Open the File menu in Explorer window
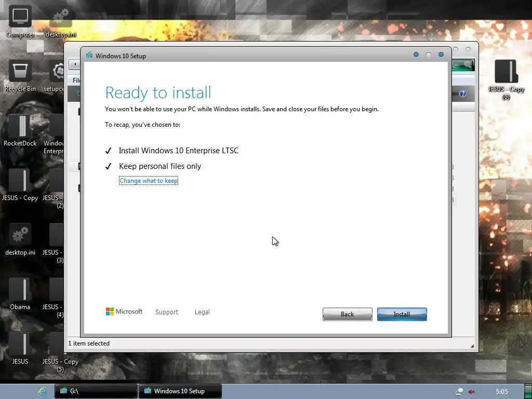The image size is (532, 399). click(x=76, y=81)
